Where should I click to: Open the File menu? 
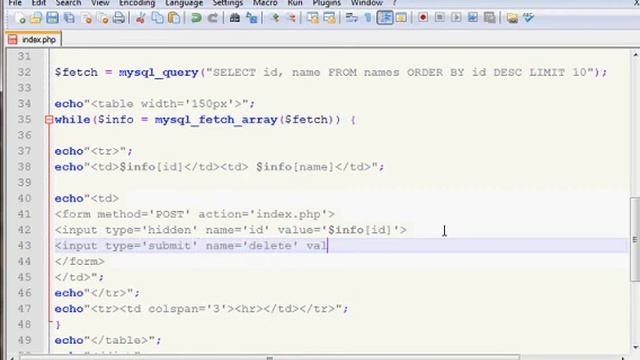15,3
